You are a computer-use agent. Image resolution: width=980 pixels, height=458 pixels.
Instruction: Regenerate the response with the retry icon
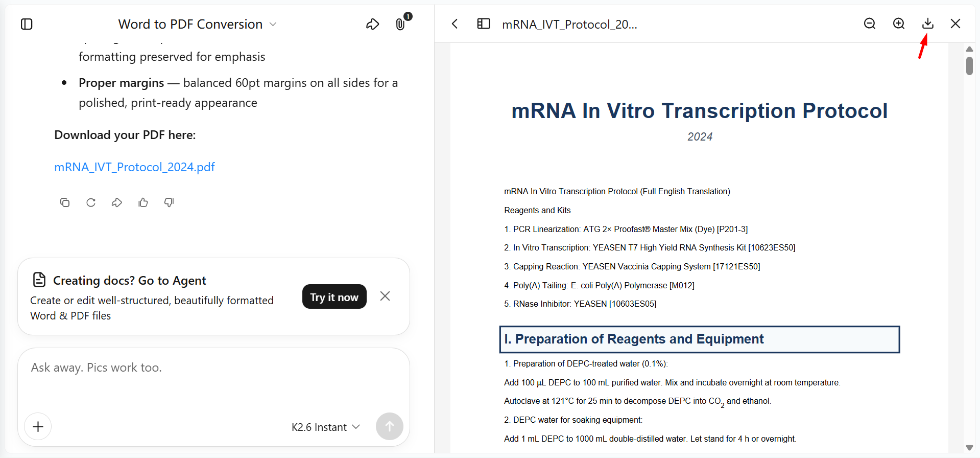(x=91, y=202)
